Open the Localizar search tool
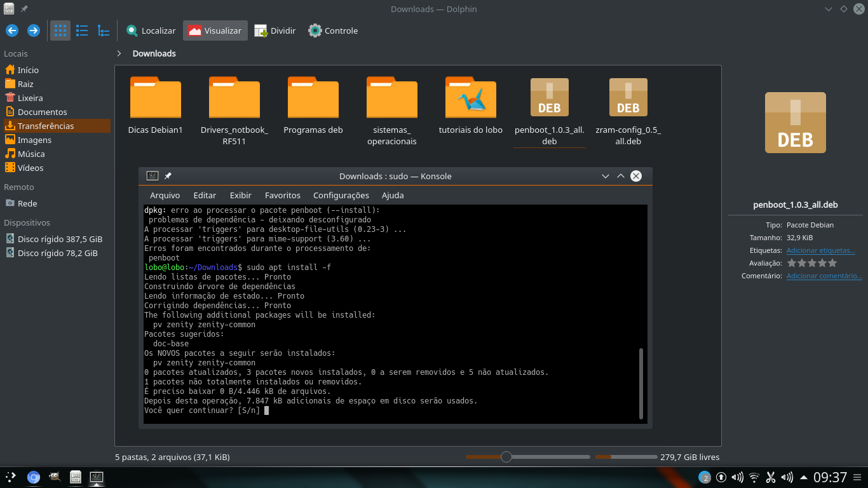 (x=150, y=30)
